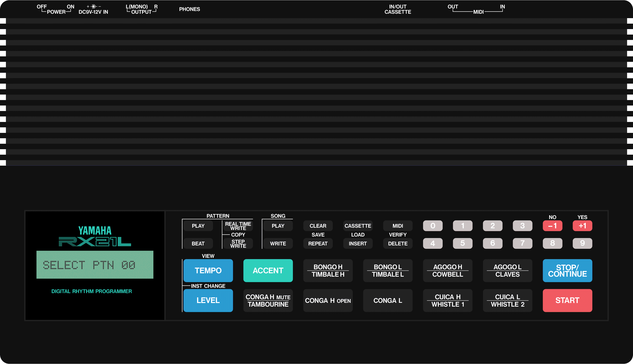Image resolution: width=633 pixels, height=364 pixels.
Task: Click the SAVE label
Action: pos(318,235)
